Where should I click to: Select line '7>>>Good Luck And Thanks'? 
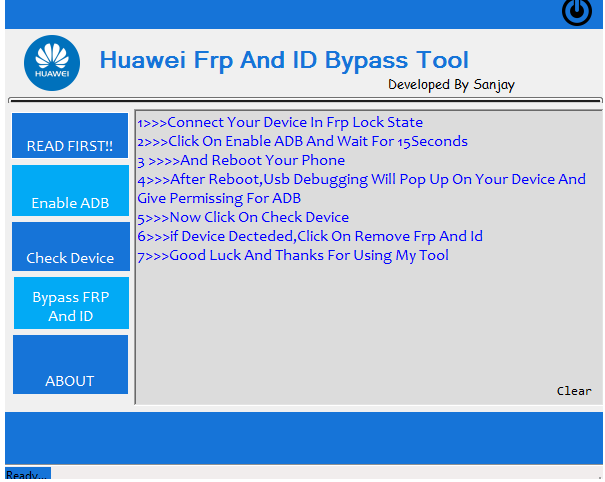tap(293, 255)
